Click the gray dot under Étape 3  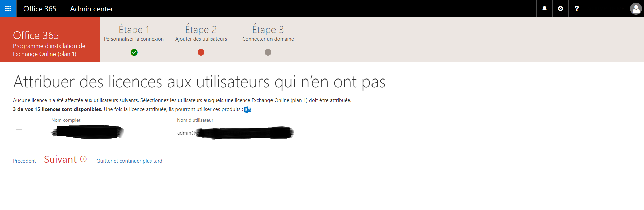click(x=268, y=52)
